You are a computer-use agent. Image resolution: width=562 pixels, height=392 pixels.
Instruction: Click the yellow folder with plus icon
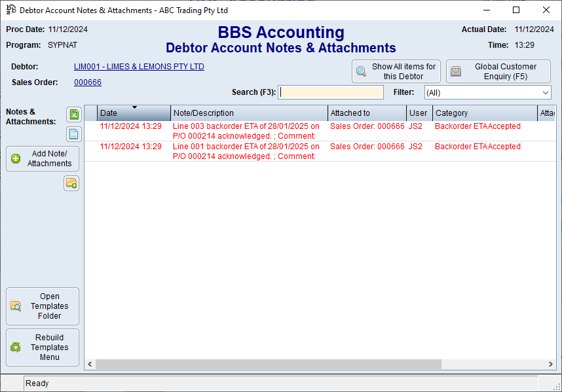71,183
